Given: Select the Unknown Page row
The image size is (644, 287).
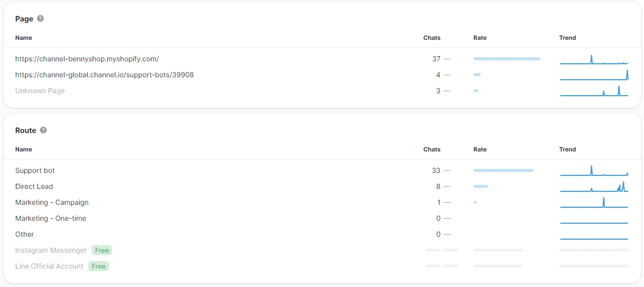Looking at the screenshot, I should (40, 91).
